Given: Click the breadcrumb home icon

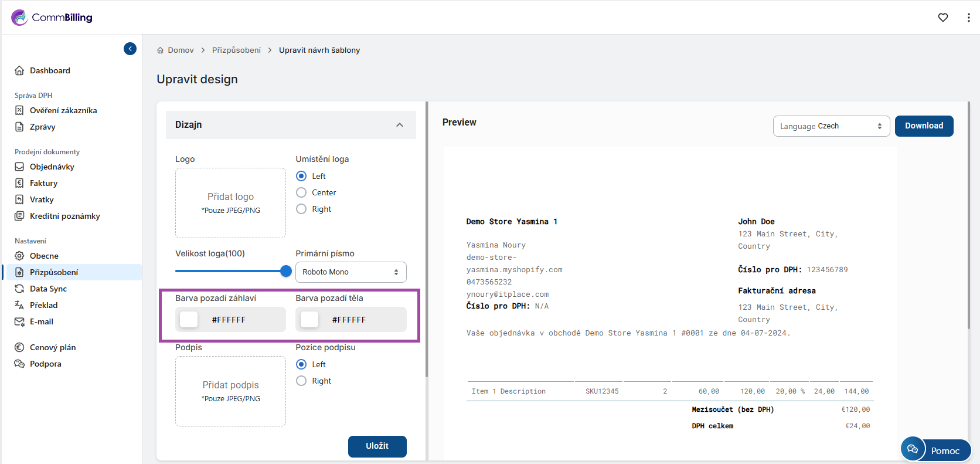Looking at the screenshot, I should [160, 50].
